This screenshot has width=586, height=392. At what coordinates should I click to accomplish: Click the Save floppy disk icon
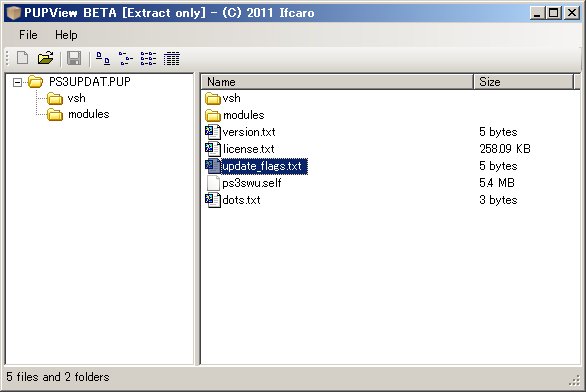click(74, 58)
